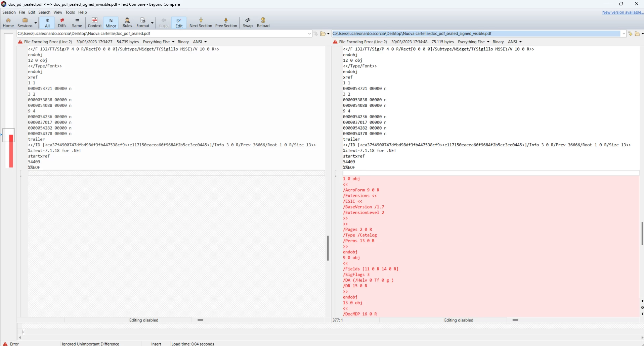Open the Rules dialog
Image resolution: width=644 pixels, height=346 pixels.
tap(127, 22)
